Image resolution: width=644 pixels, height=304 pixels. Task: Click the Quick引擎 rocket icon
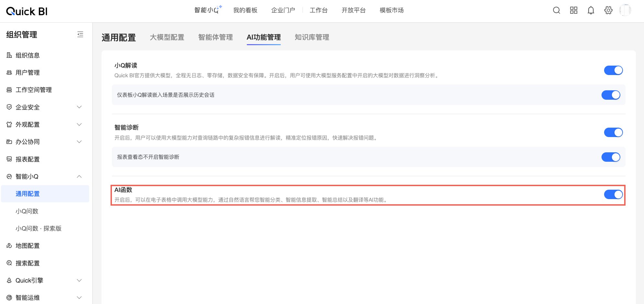9,280
